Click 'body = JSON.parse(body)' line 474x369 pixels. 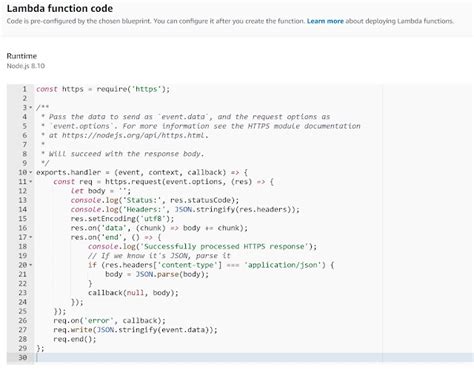(157, 274)
